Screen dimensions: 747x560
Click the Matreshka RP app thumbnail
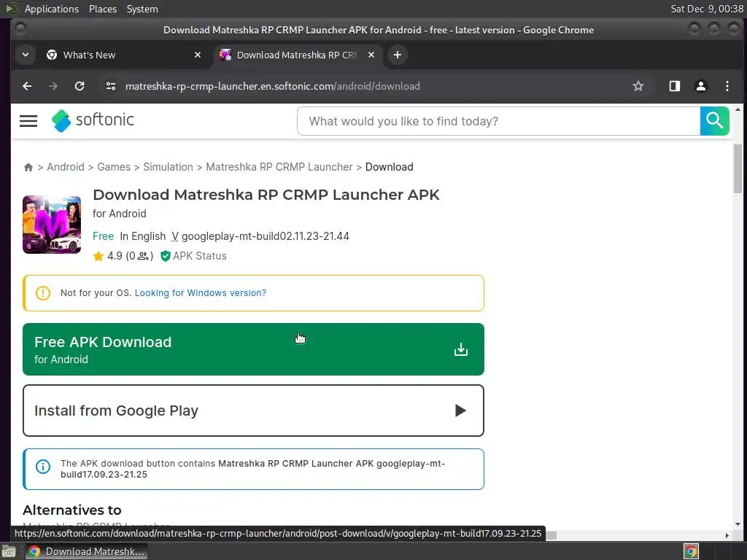(x=52, y=225)
